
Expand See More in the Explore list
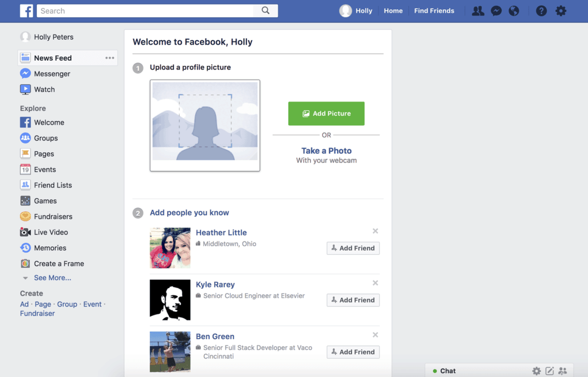(x=52, y=278)
